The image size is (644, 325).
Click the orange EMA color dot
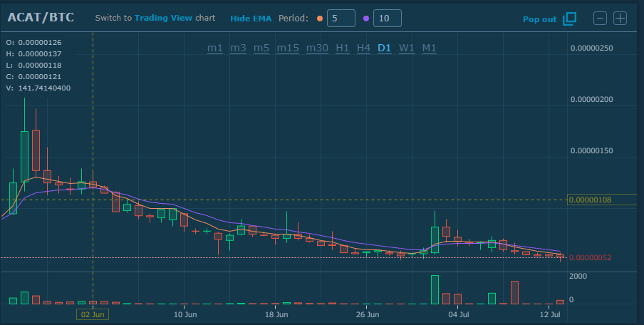pyautogui.click(x=318, y=19)
